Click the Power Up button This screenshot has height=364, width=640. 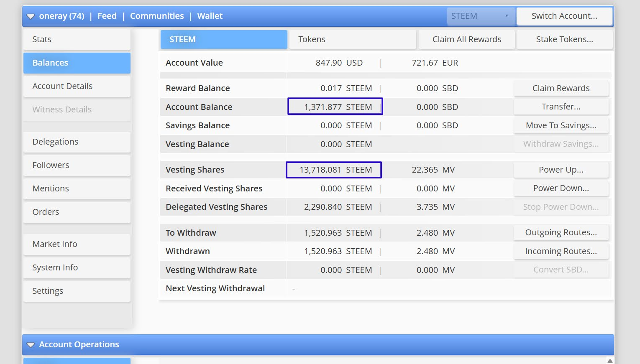pos(561,170)
